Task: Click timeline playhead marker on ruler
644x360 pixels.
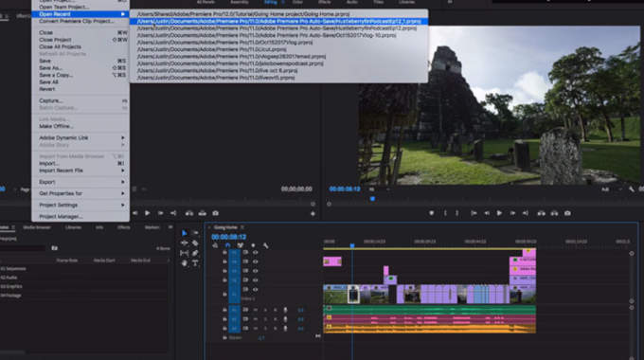Action: tap(352, 245)
